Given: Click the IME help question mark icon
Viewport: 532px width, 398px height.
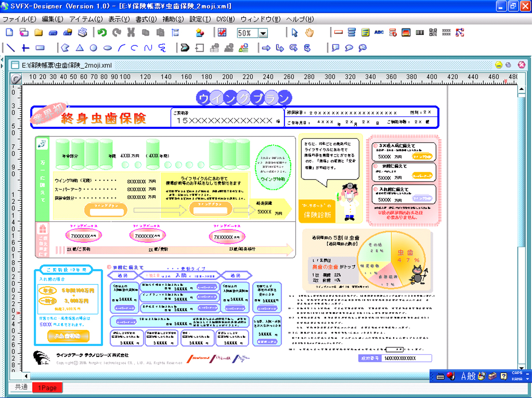Looking at the screenshot, I should [x=504, y=376].
